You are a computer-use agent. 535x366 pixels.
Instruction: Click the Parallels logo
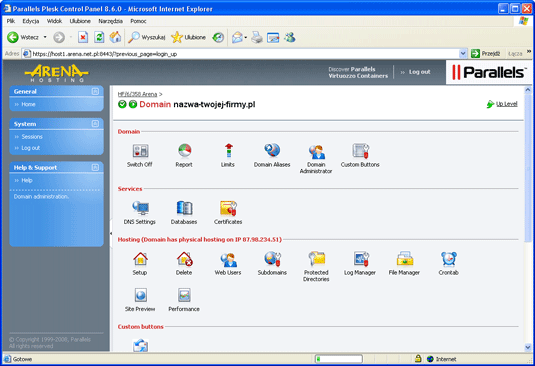489,72
